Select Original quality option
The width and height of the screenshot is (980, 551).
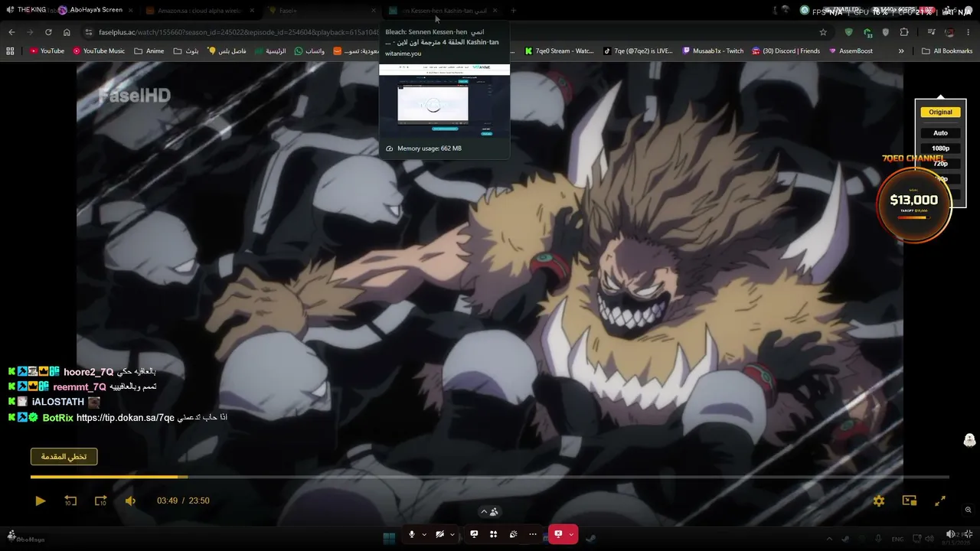click(x=940, y=112)
